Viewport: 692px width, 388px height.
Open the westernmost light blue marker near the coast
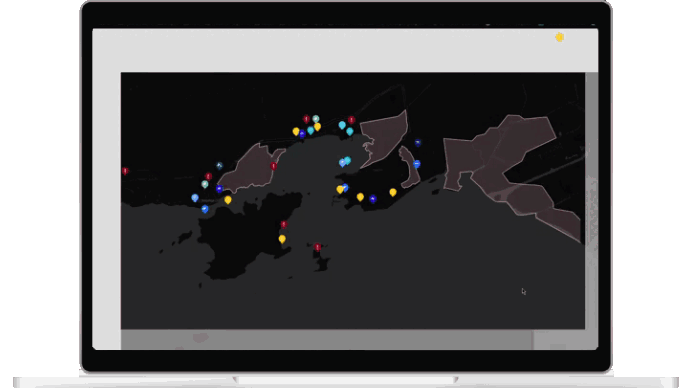pos(195,198)
